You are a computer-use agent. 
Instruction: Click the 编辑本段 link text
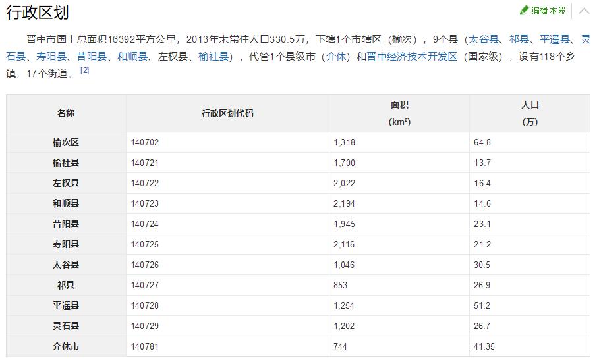[x=548, y=11]
